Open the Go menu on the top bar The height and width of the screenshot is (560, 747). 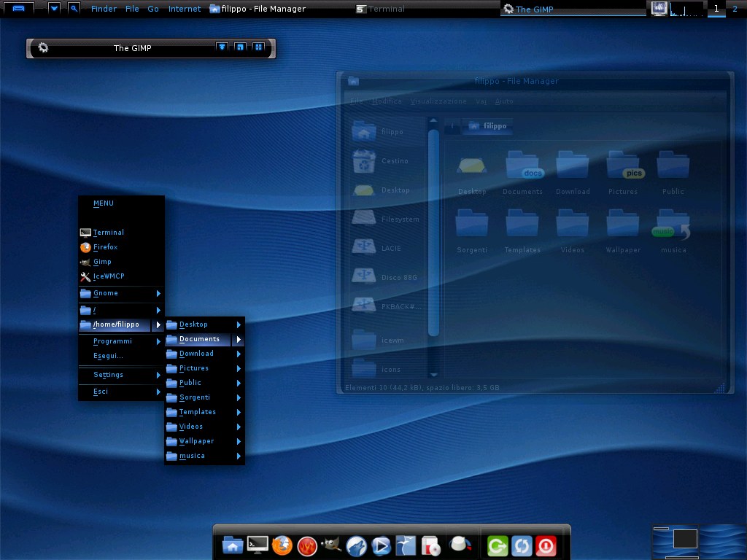(153, 9)
